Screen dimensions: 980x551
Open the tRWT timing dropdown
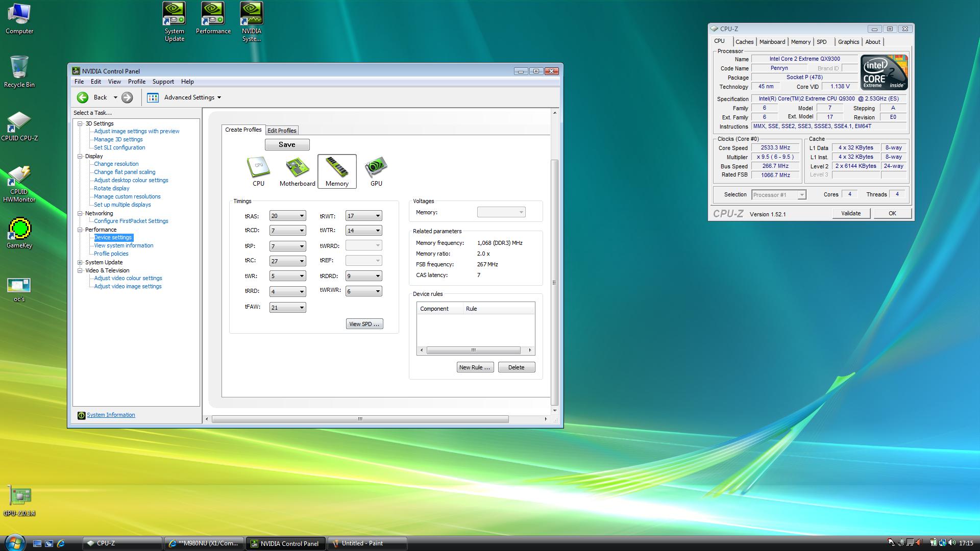[x=363, y=216]
